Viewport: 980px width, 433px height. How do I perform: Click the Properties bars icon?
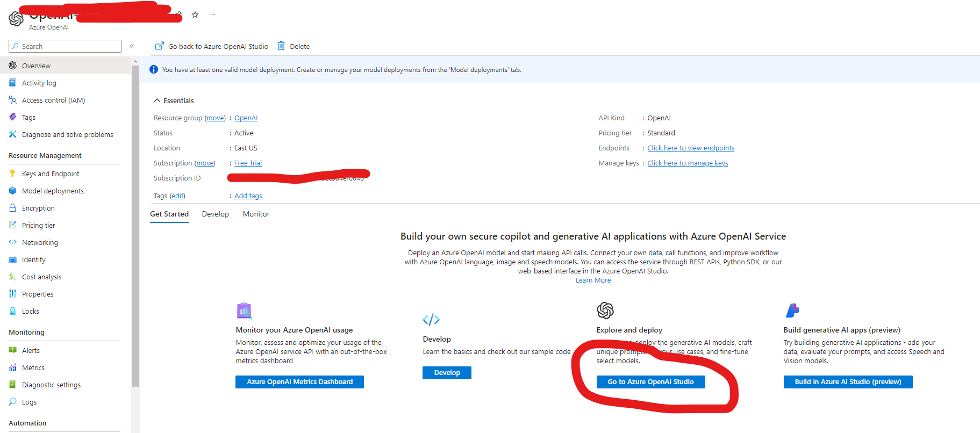tap(12, 294)
